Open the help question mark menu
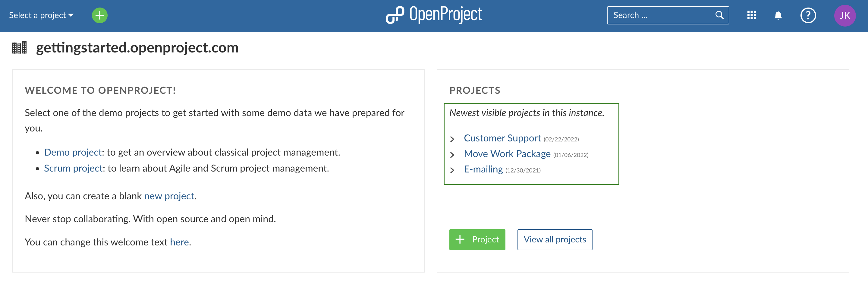 tap(808, 15)
